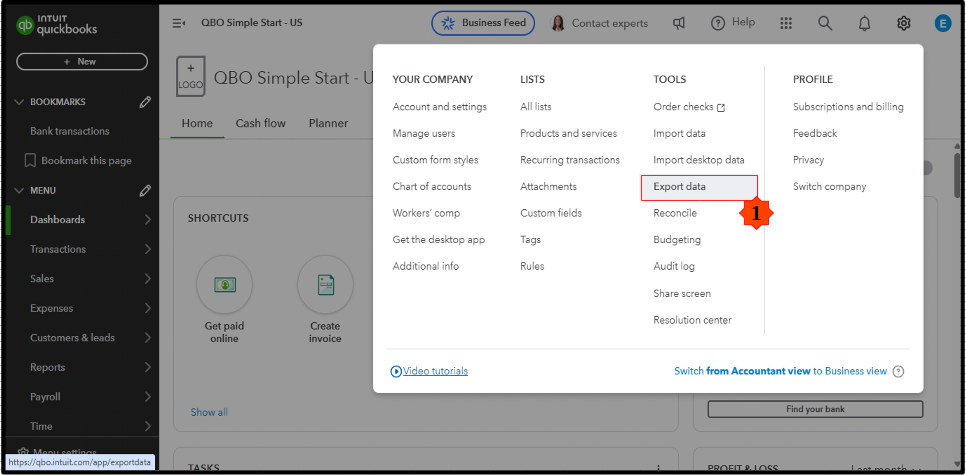Click the notifications bell icon
This screenshot has height=475, width=966.
tap(865, 23)
